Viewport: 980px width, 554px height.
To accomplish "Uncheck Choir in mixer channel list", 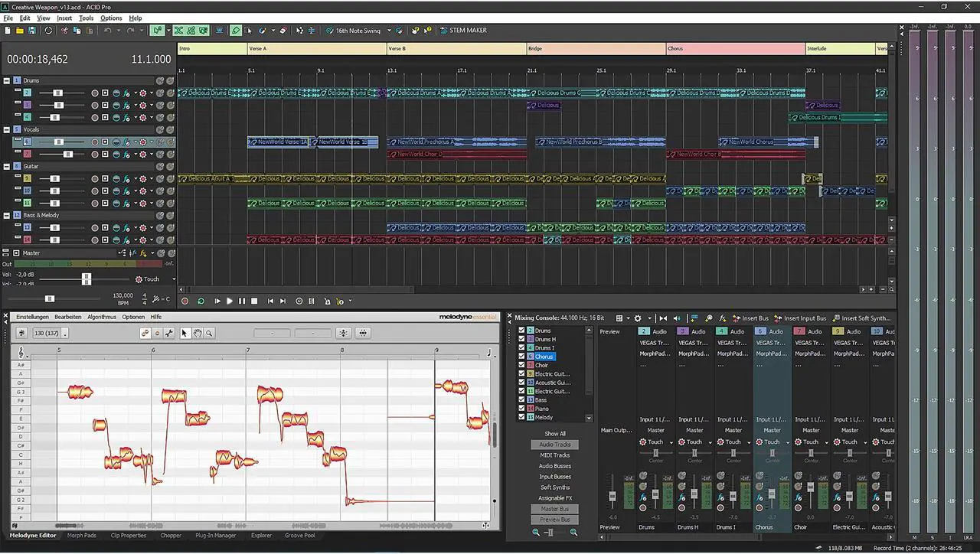I will [x=522, y=365].
